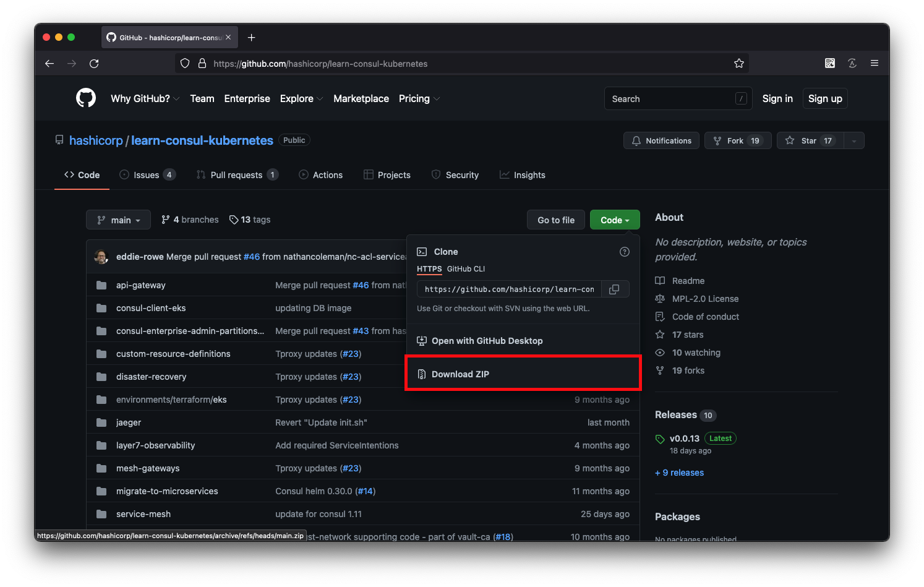Open the browser hamburger menu
The height and width of the screenshot is (587, 924).
(x=874, y=63)
